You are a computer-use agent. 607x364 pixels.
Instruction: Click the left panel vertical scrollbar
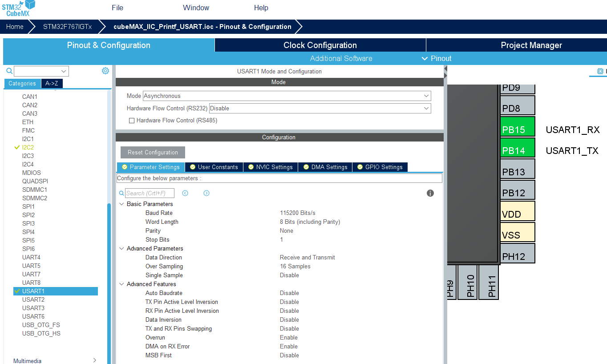(x=109, y=283)
